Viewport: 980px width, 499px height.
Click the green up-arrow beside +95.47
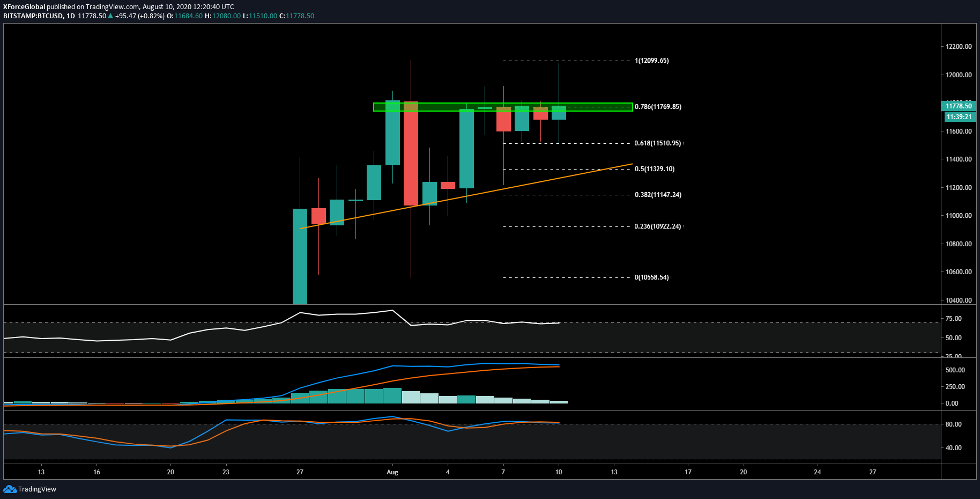[110, 16]
